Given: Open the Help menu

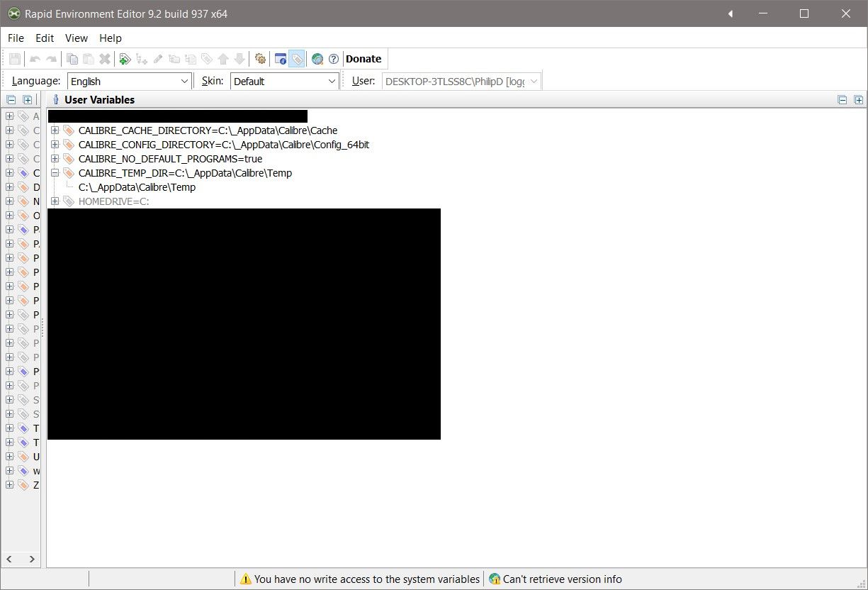Looking at the screenshot, I should (111, 38).
